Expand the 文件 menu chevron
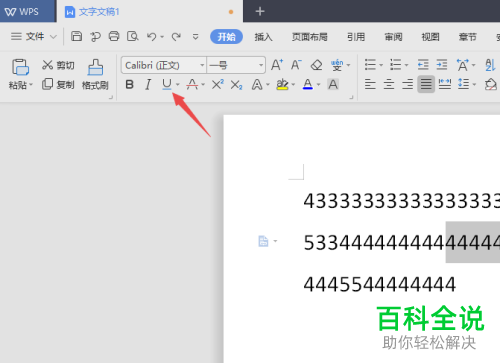The image size is (500, 363). coord(53,36)
